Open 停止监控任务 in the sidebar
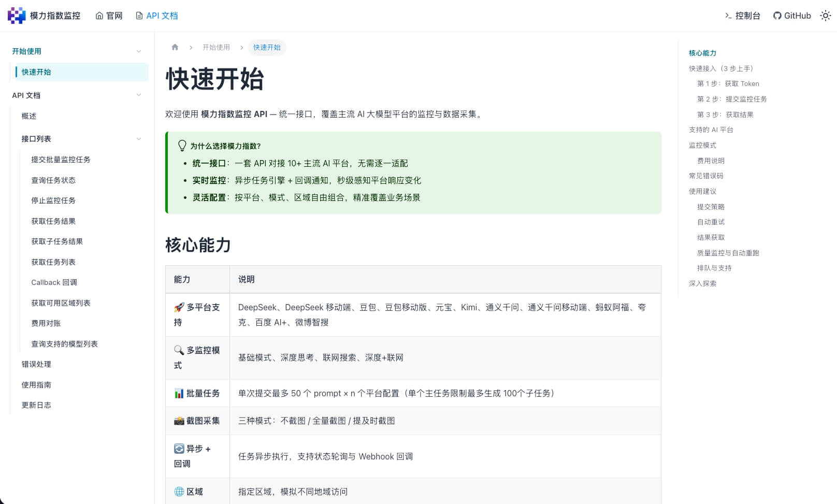This screenshot has height=504, width=837. coord(53,200)
